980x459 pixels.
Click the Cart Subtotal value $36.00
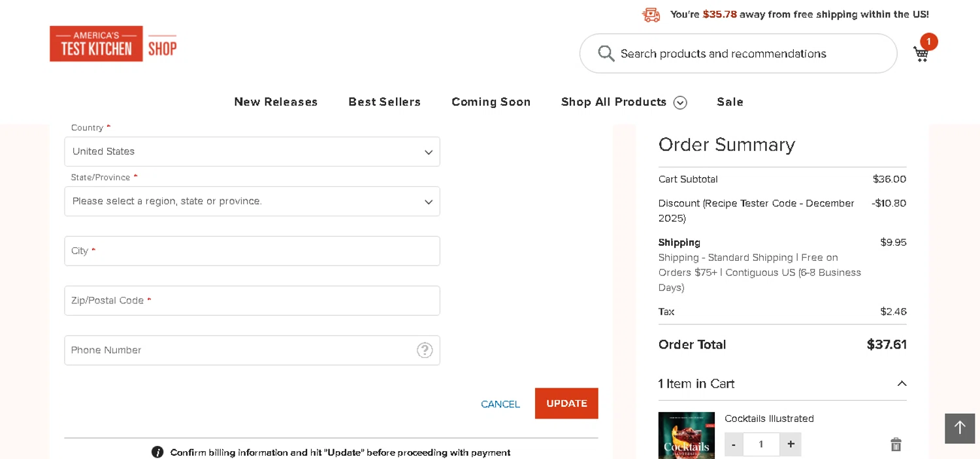click(889, 179)
